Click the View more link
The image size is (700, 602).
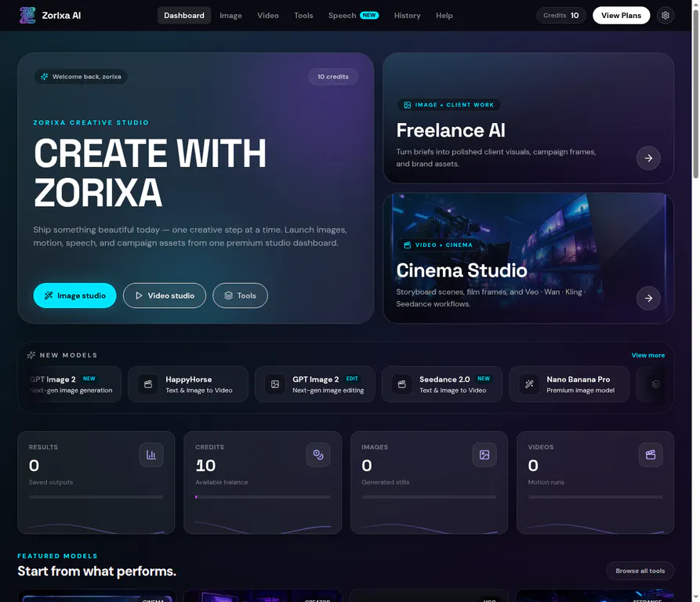647,355
